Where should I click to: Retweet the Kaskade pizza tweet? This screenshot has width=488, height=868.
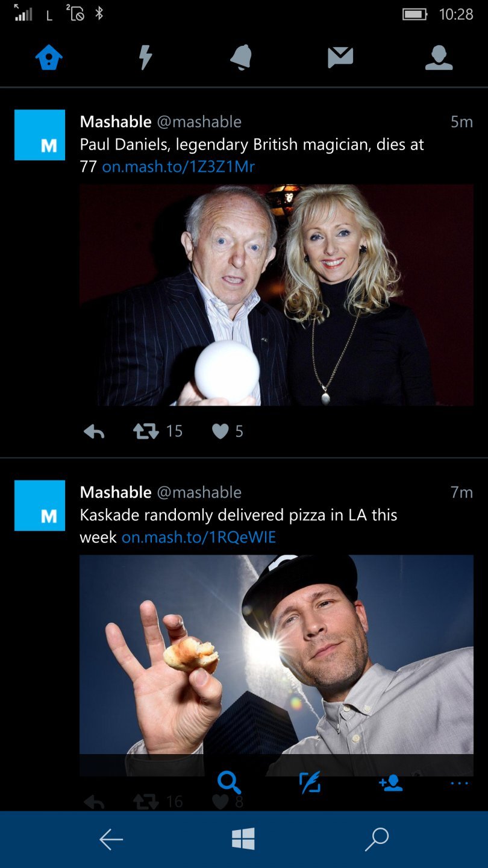[146, 802]
